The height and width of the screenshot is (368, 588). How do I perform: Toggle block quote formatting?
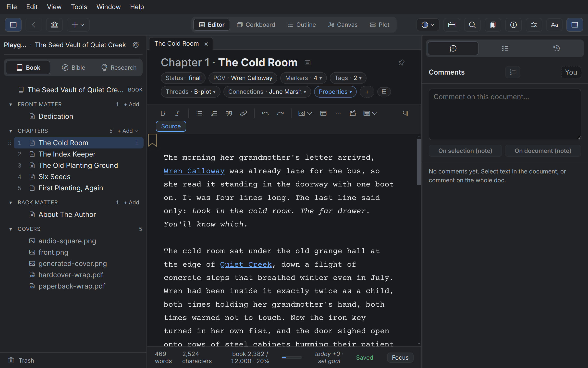229,113
